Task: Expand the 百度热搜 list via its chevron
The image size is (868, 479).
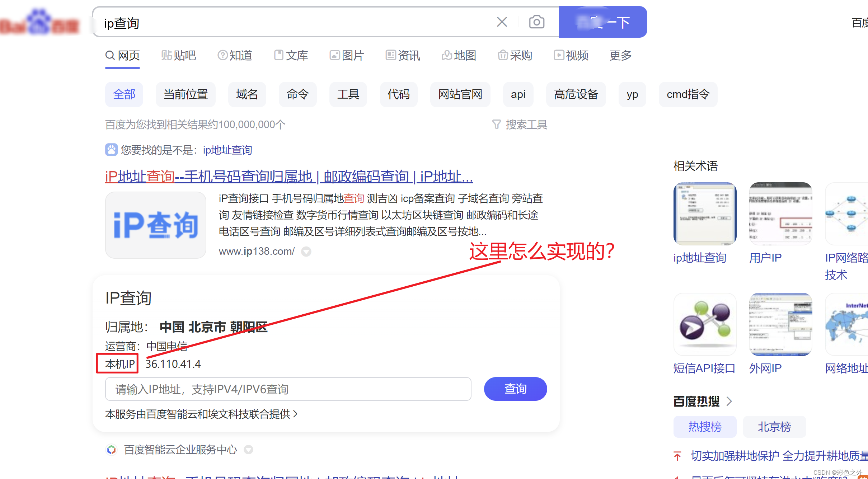Action: tap(729, 401)
